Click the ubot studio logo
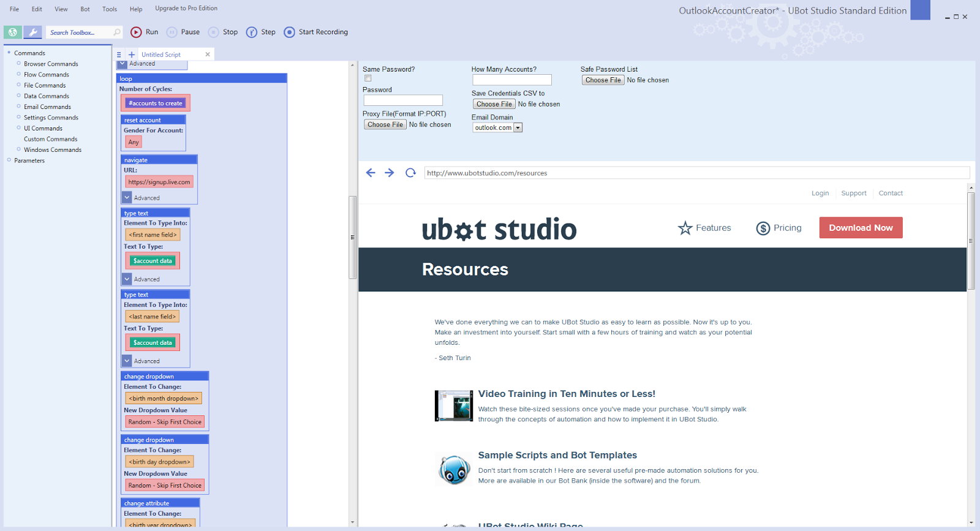980x531 pixels. pos(499,229)
